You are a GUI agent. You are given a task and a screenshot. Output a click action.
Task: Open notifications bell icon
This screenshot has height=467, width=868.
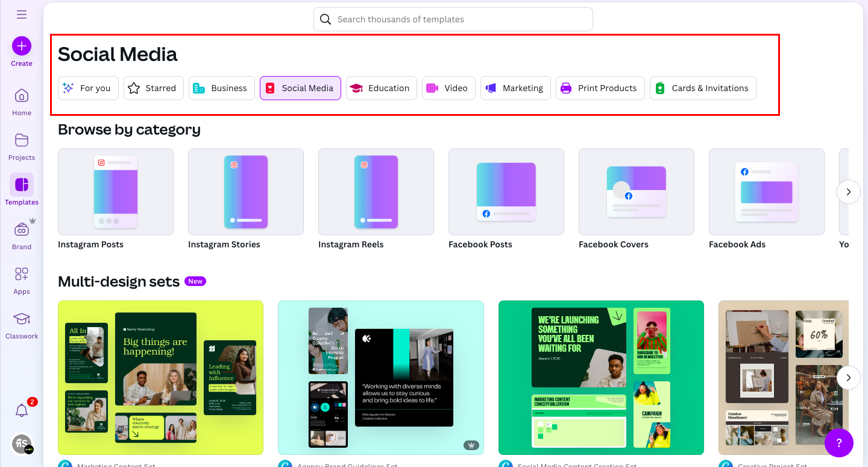coord(22,410)
